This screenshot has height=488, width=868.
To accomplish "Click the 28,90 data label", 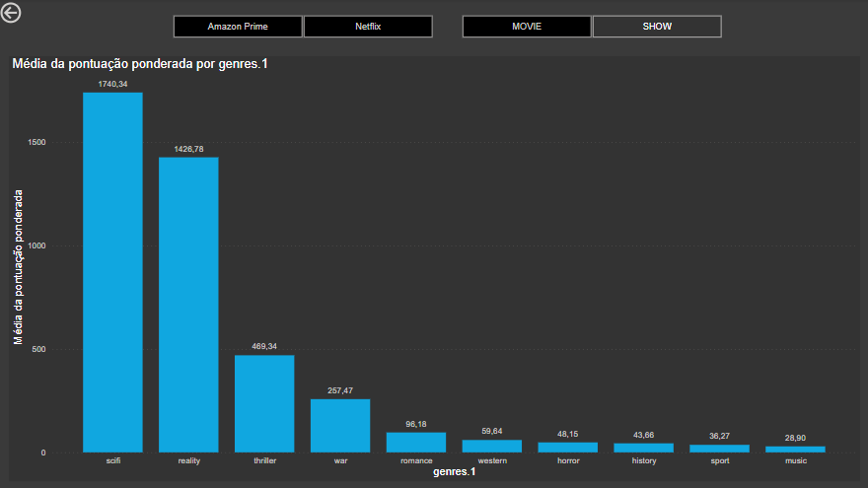I will pos(795,438).
